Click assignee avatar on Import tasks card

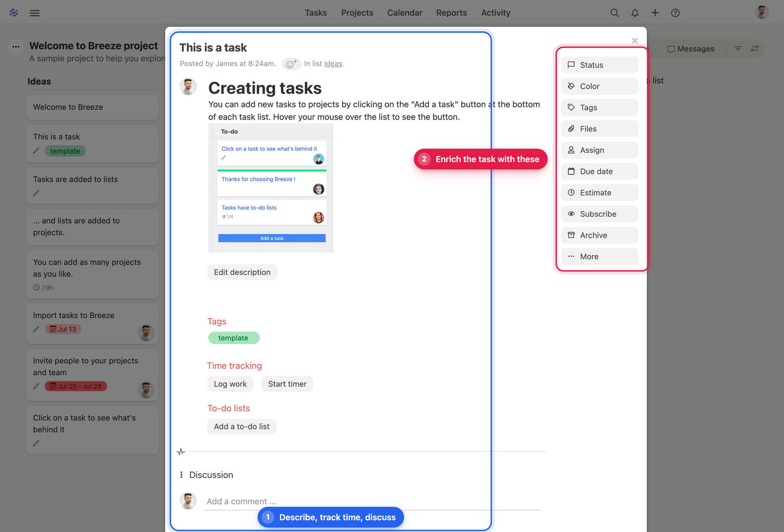(x=146, y=333)
